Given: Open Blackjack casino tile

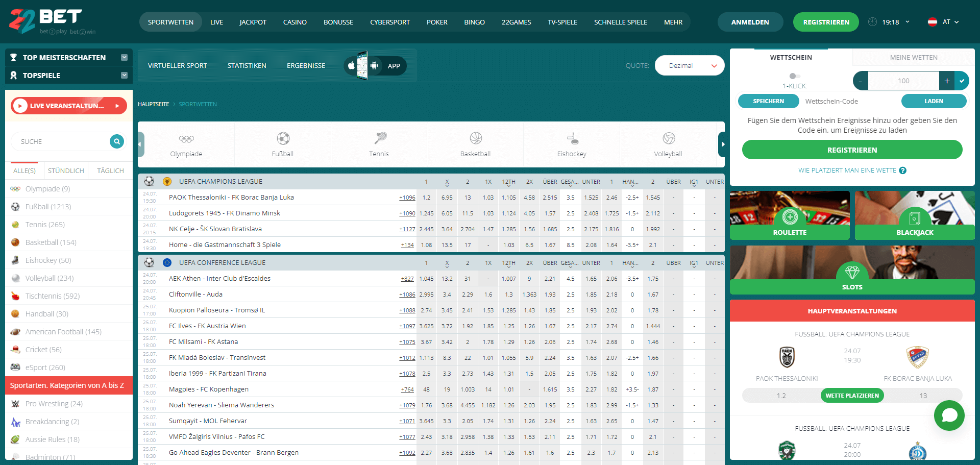Looking at the screenshot, I should click(915, 215).
